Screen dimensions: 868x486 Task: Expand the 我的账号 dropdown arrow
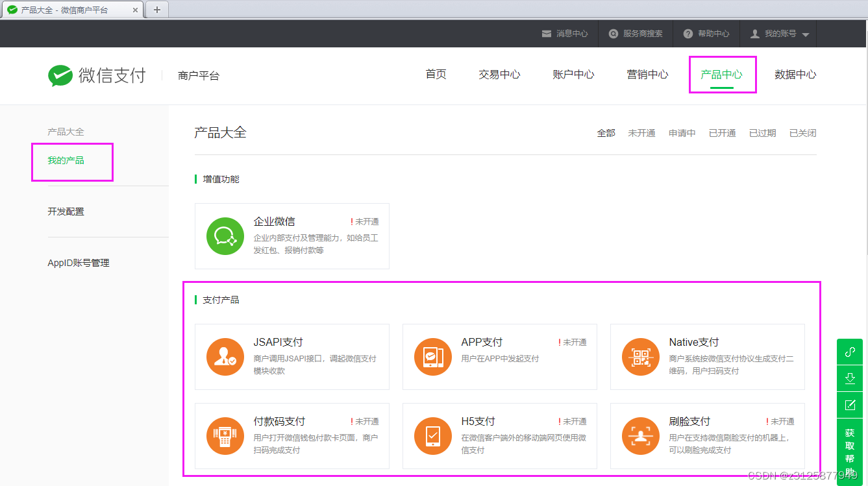806,34
